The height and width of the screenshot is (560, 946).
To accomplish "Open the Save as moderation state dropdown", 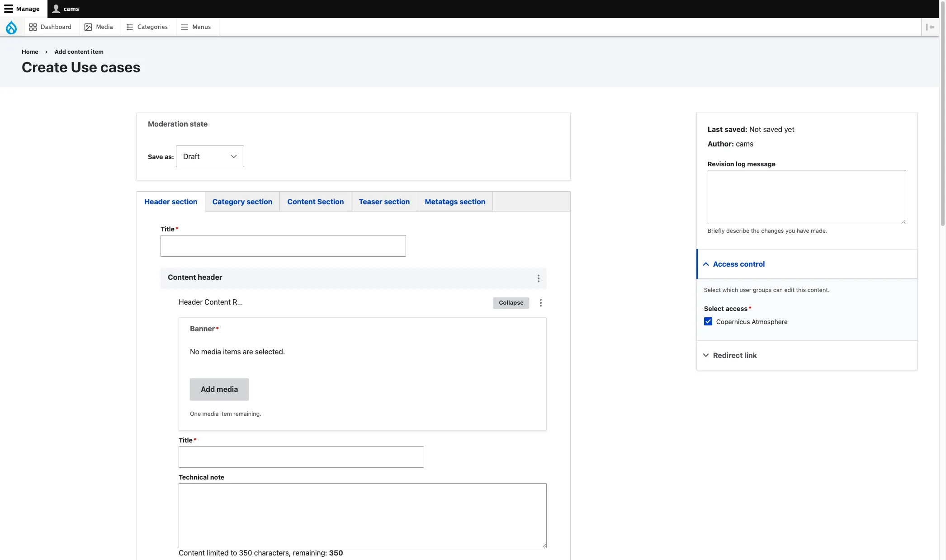I will click(210, 156).
